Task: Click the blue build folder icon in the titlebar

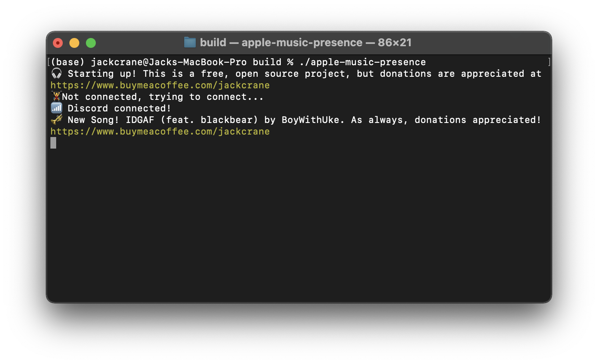Action: tap(190, 42)
